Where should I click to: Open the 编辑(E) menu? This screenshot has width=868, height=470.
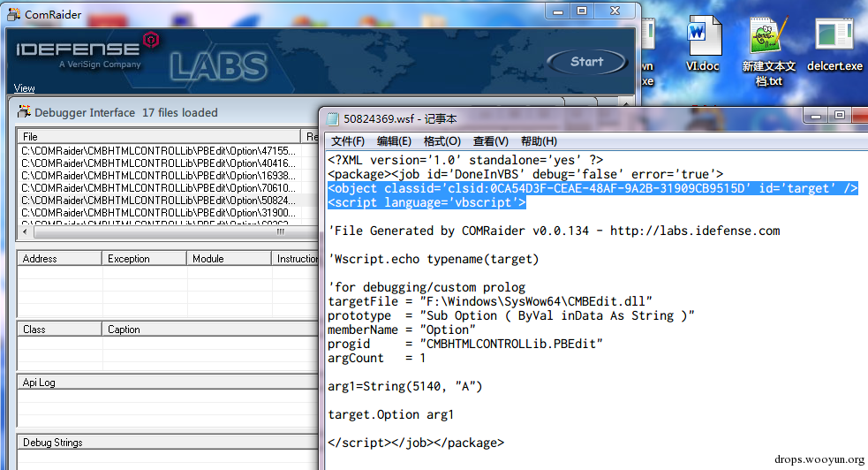(x=394, y=141)
